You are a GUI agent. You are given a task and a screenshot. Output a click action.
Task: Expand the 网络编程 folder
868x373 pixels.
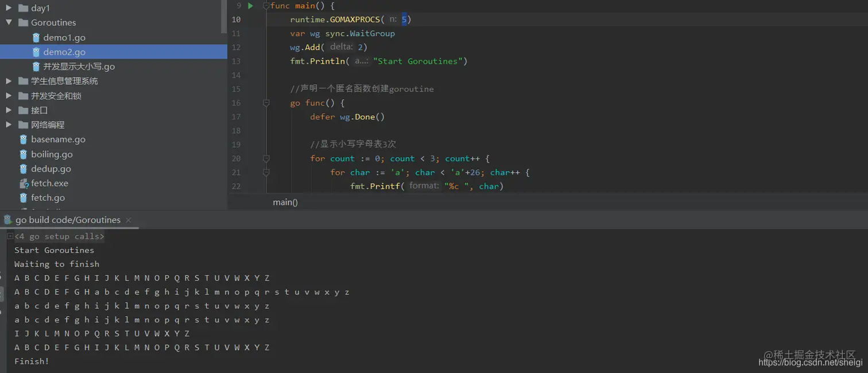click(9, 125)
